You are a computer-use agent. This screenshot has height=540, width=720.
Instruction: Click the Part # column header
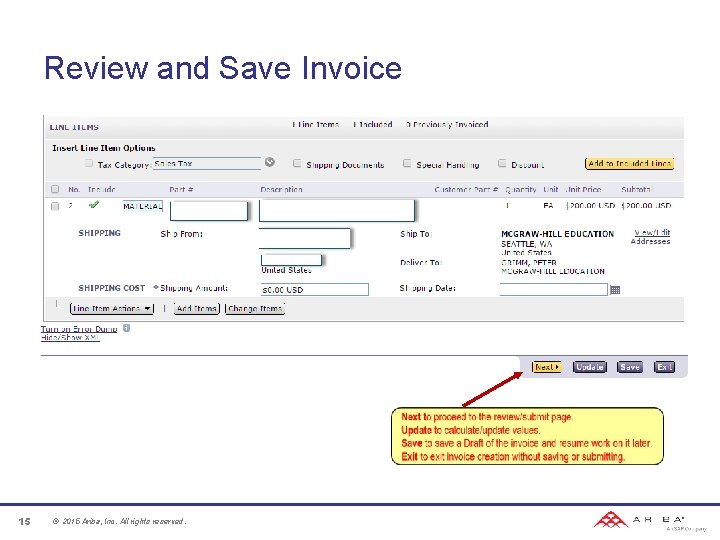(x=181, y=189)
